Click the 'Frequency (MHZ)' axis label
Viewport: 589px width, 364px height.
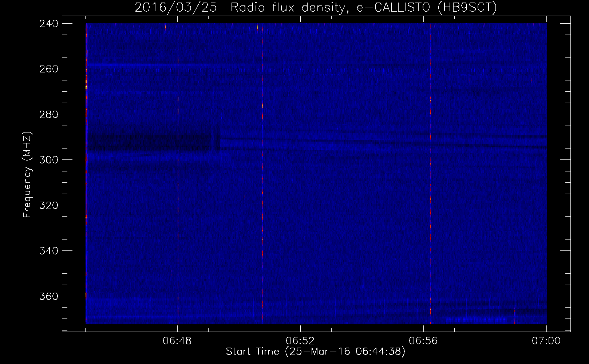27,174
